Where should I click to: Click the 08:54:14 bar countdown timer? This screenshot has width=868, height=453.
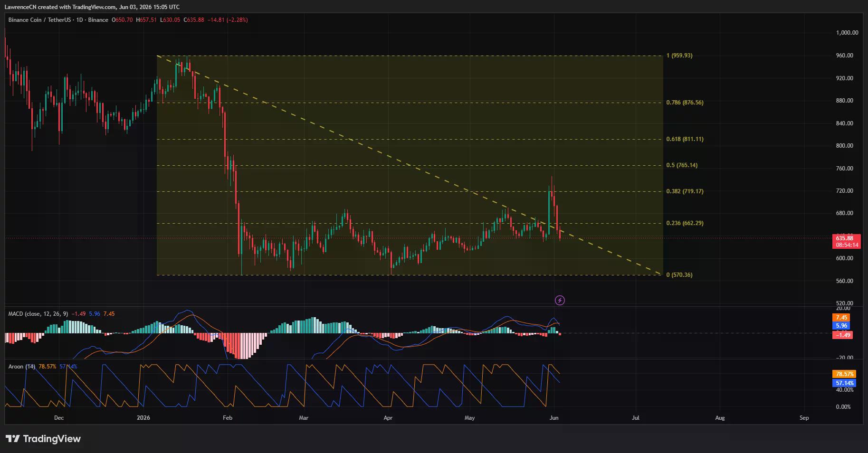846,245
